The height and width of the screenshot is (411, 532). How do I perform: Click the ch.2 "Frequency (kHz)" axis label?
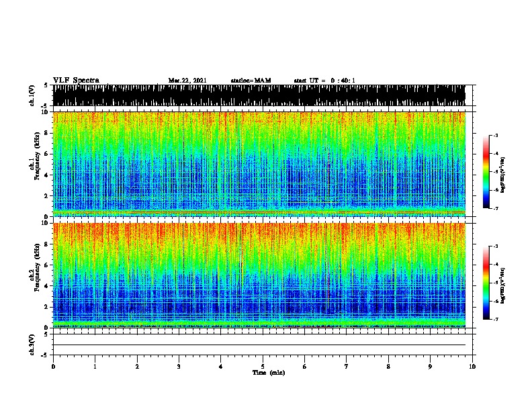(x=37, y=267)
